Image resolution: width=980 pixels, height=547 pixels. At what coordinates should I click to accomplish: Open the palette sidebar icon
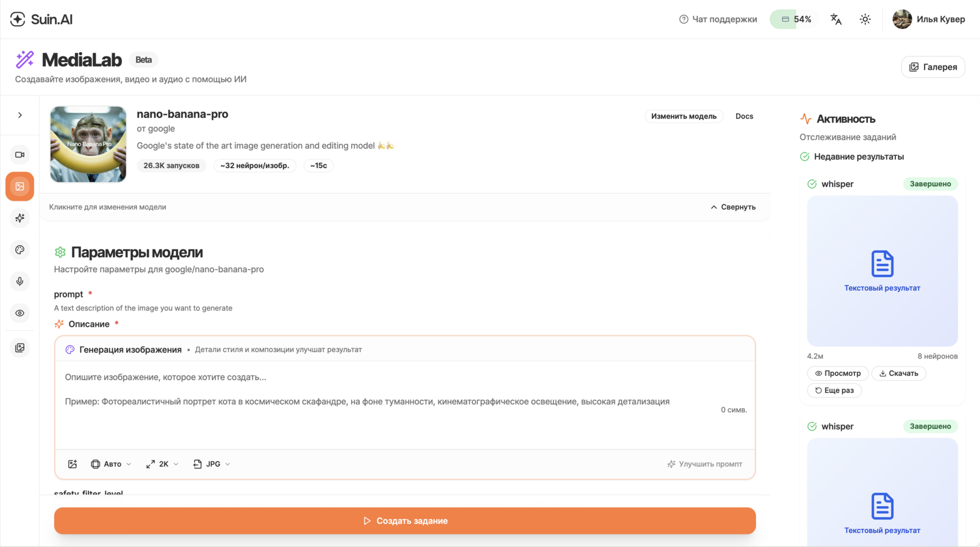[20, 250]
